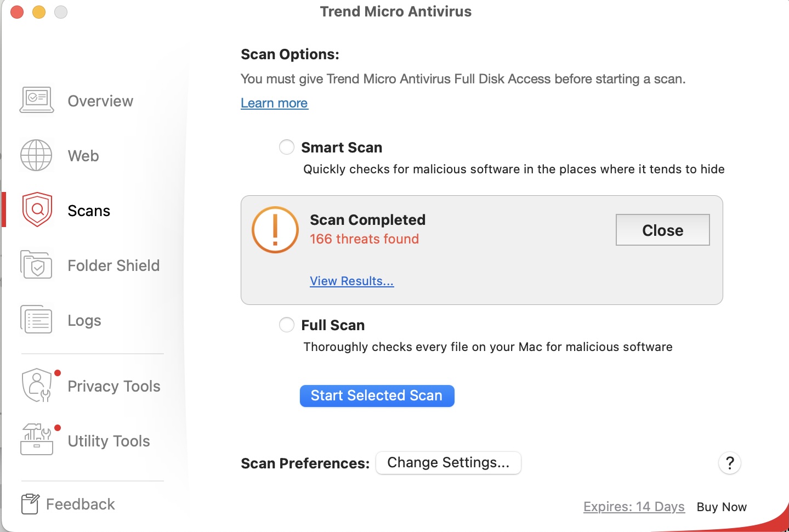Click the Feedback pencil icon
The width and height of the screenshot is (789, 532).
[30, 503]
